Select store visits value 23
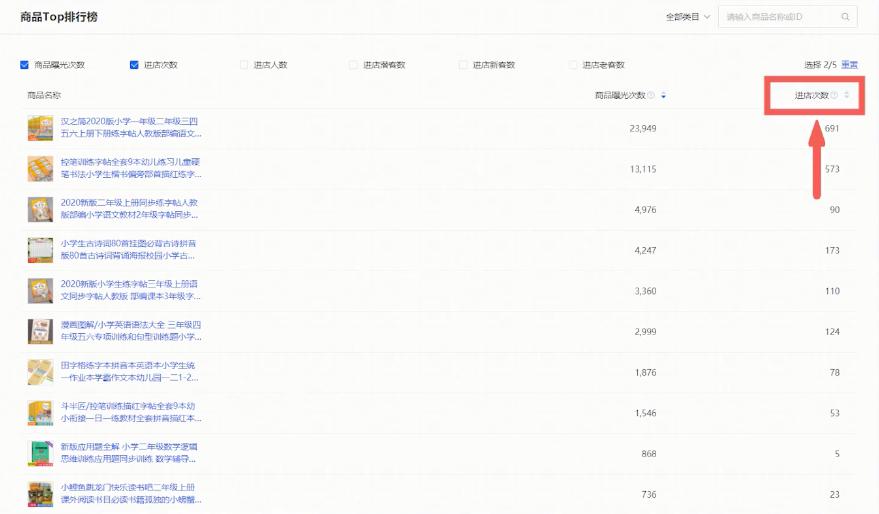Screen dimensions: 879x514 pyautogui.click(x=835, y=494)
